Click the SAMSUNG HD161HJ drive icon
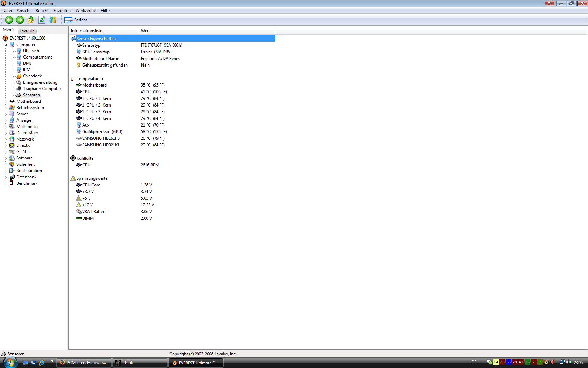Viewport: 588px width, 368px height. point(79,138)
